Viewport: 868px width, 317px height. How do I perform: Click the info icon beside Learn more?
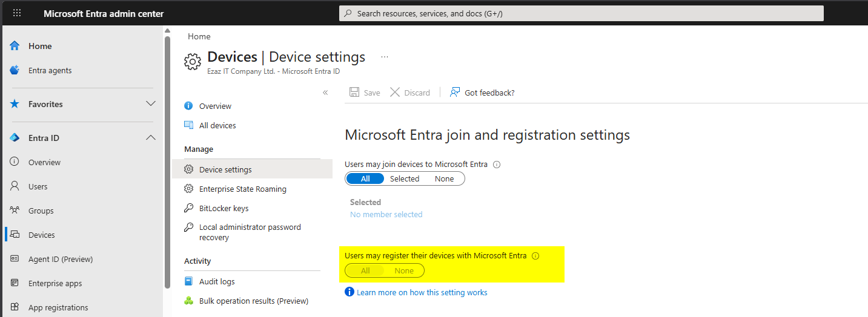coord(350,292)
